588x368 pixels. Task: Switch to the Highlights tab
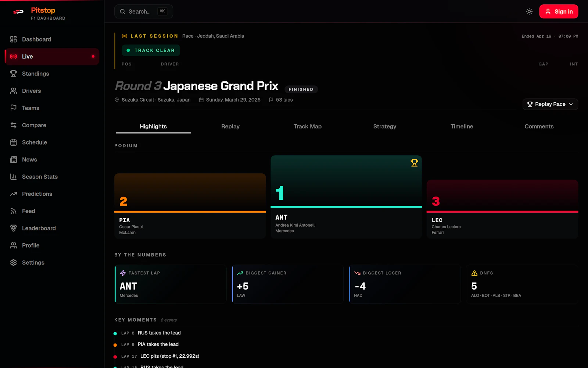pos(153,127)
